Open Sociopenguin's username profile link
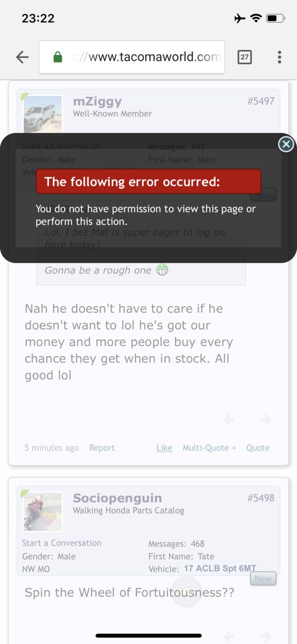This screenshot has height=644, width=297. point(118,498)
